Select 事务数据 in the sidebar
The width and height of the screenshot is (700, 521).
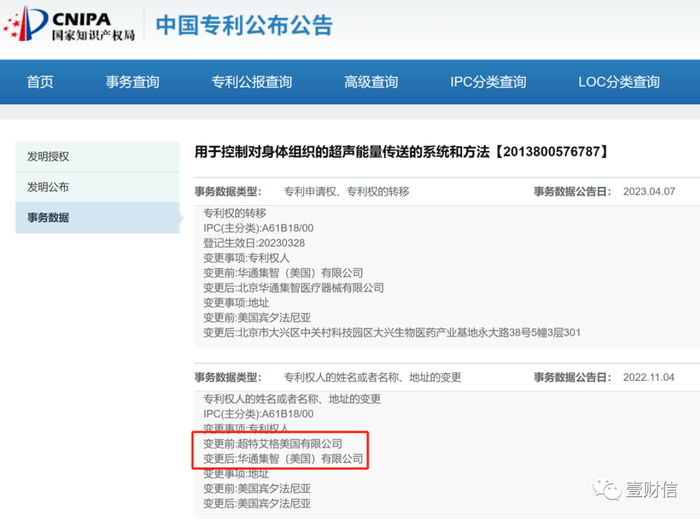(97, 218)
